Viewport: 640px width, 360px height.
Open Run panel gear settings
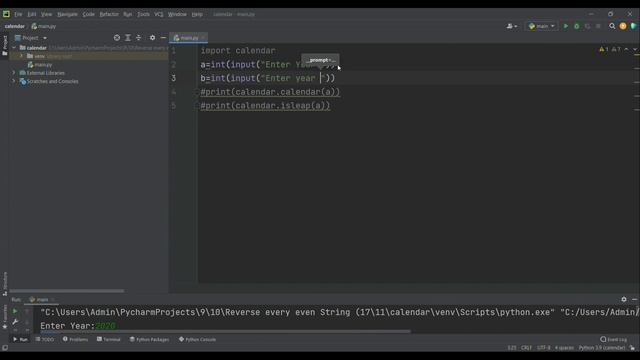click(624, 299)
